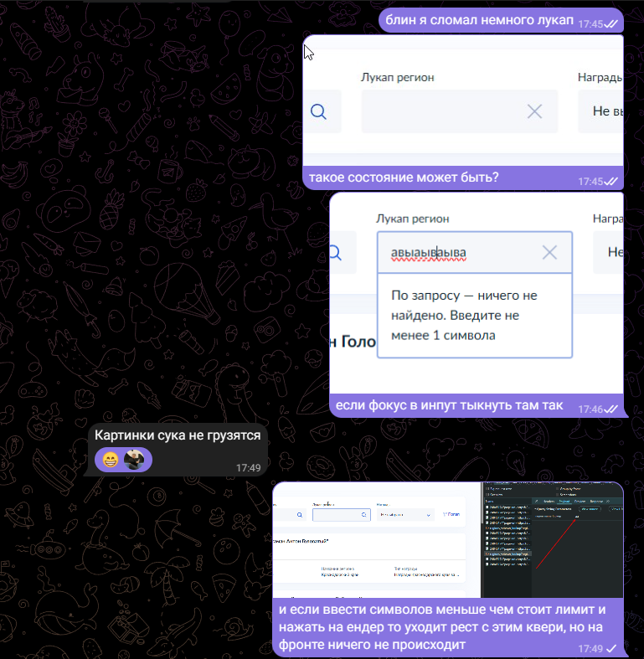This screenshot has height=659, width=644.
Task: Click the 17:49 timestamp on the incoming message
Action: tap(248, 468)
